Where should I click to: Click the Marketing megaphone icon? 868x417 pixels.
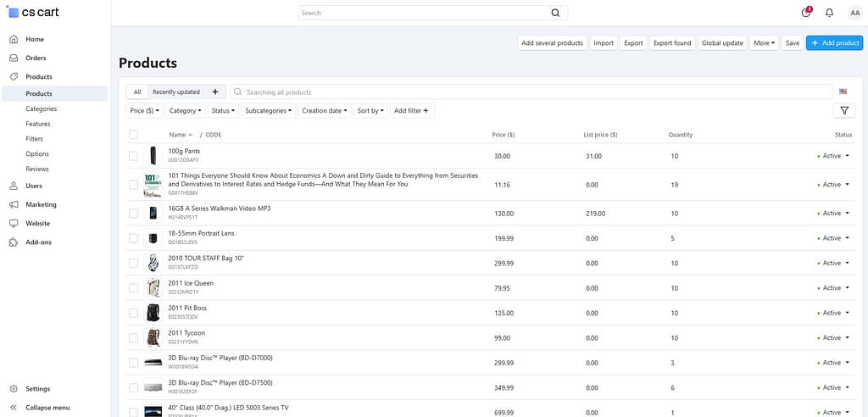point(14,205)
